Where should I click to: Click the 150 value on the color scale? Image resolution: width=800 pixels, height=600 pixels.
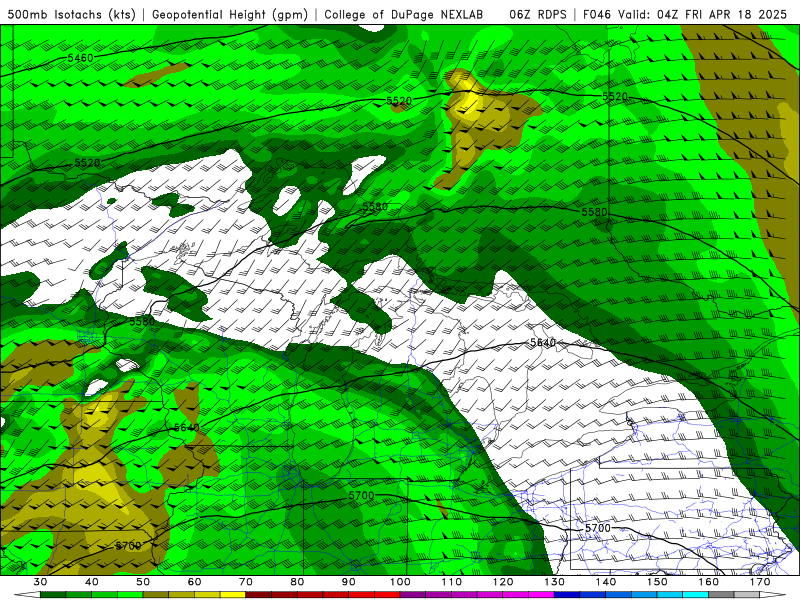[657, 582]
